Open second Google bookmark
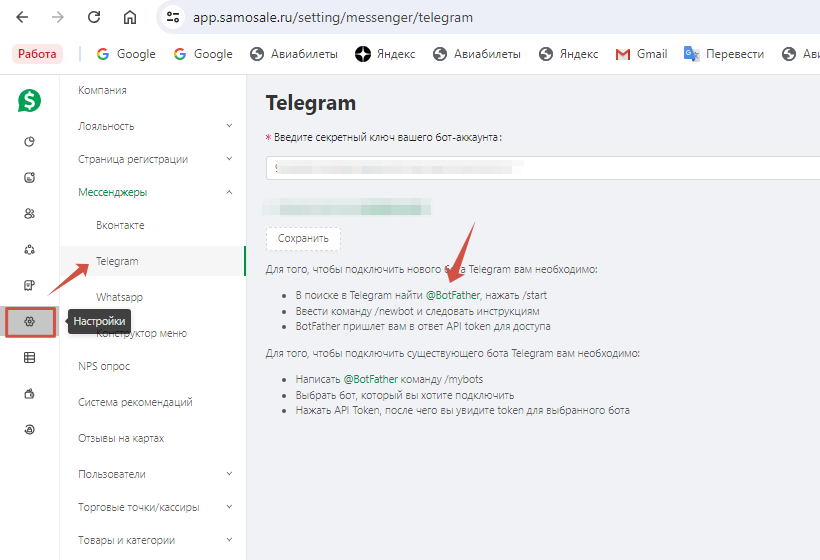 (x=203, y=54)
